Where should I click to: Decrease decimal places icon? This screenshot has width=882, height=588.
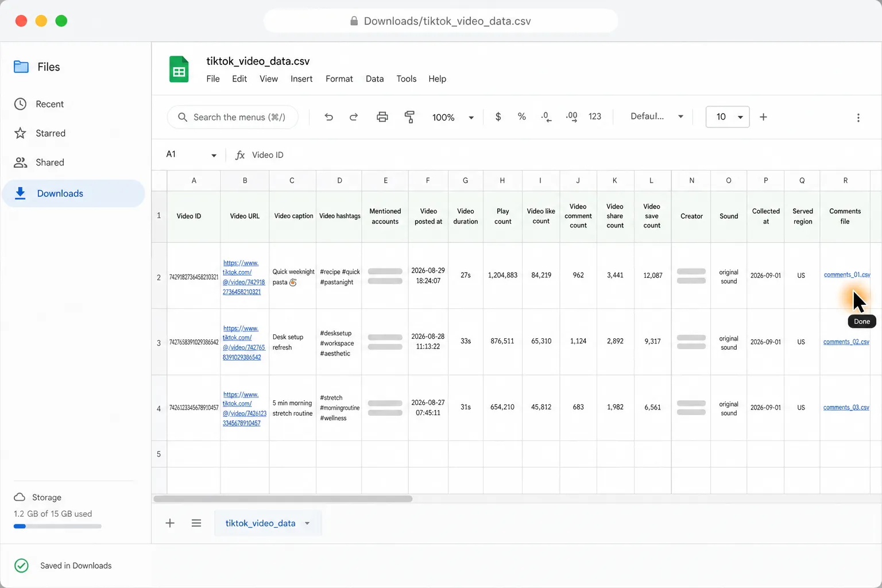point(546,117)
